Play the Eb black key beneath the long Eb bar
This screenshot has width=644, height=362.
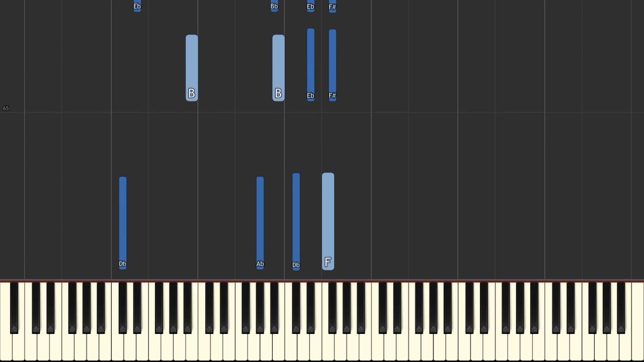(310, 308)
